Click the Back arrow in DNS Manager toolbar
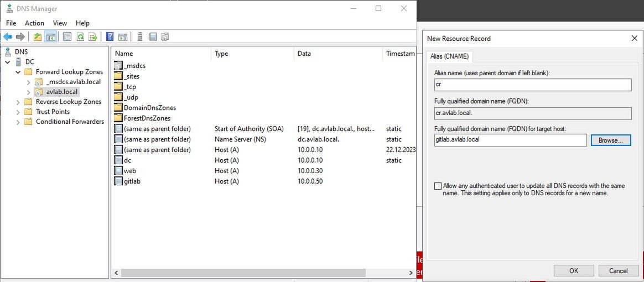Image resolution: width=644 pixels, height=282 pixels. (8, 37)
